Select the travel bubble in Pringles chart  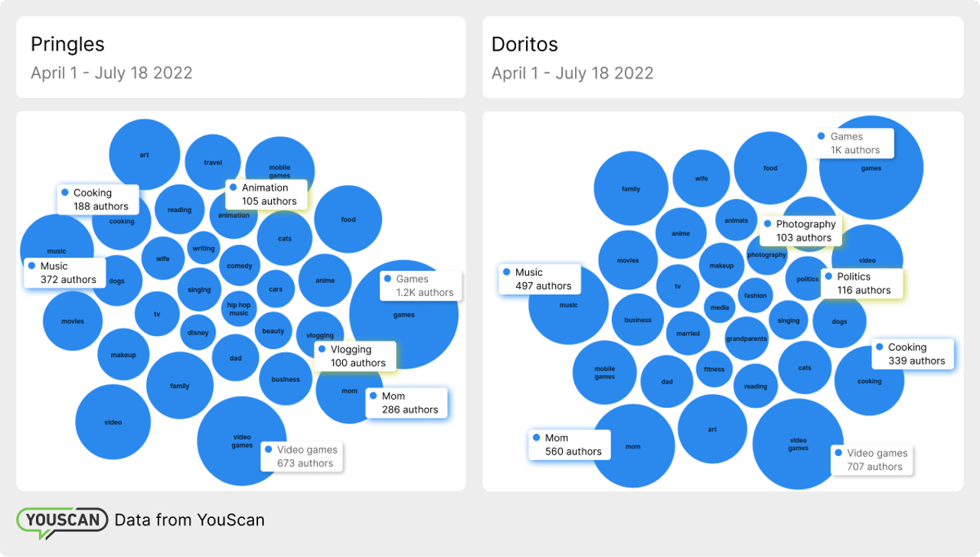click(213, 162)
